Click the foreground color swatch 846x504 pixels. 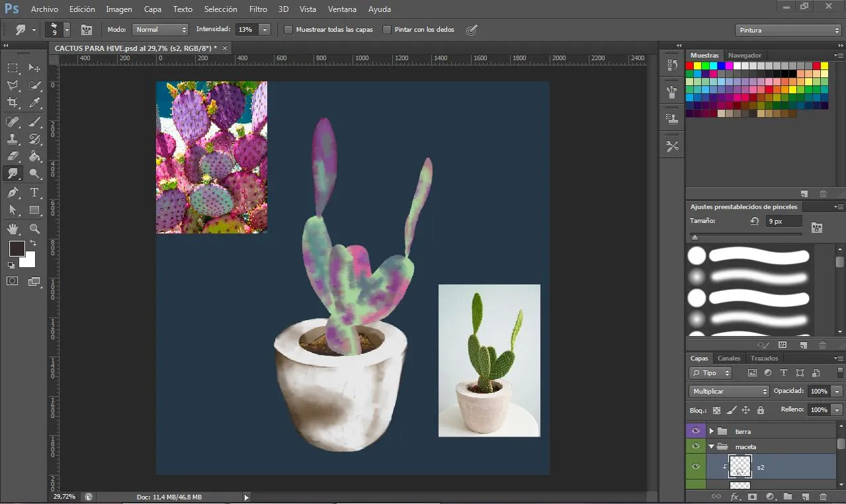(17, 249)
